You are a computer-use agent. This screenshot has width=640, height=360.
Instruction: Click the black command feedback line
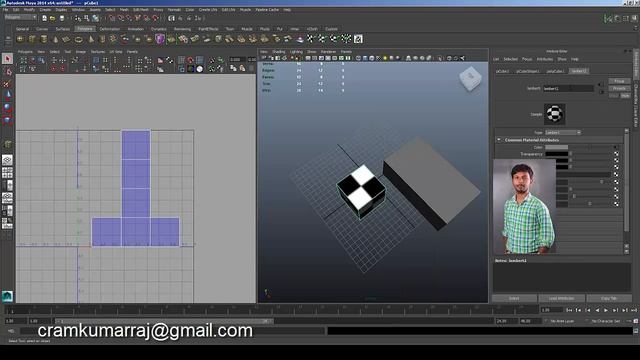point(479,331)
